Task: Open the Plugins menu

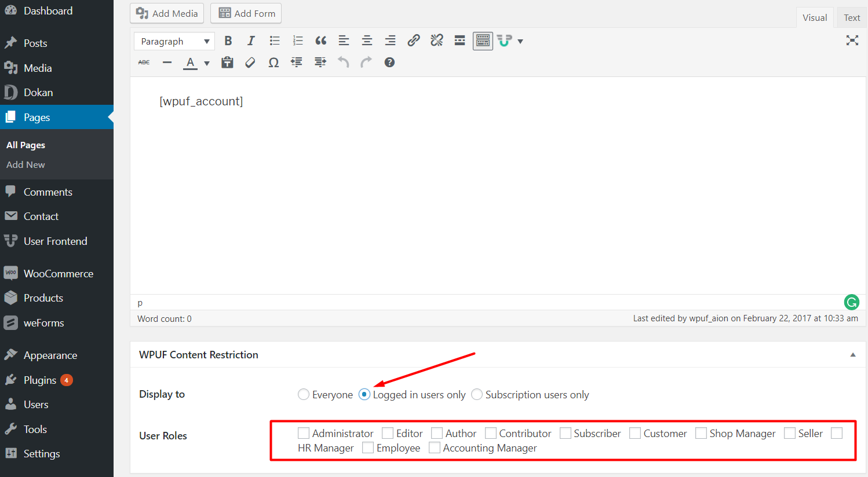Action: [57, 380]
